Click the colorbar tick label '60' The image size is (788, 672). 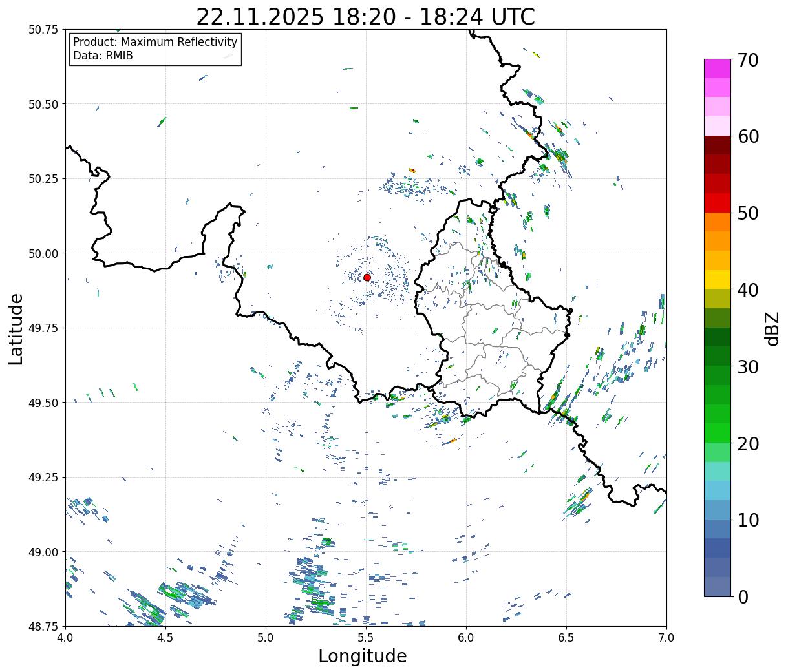[747, 136]
